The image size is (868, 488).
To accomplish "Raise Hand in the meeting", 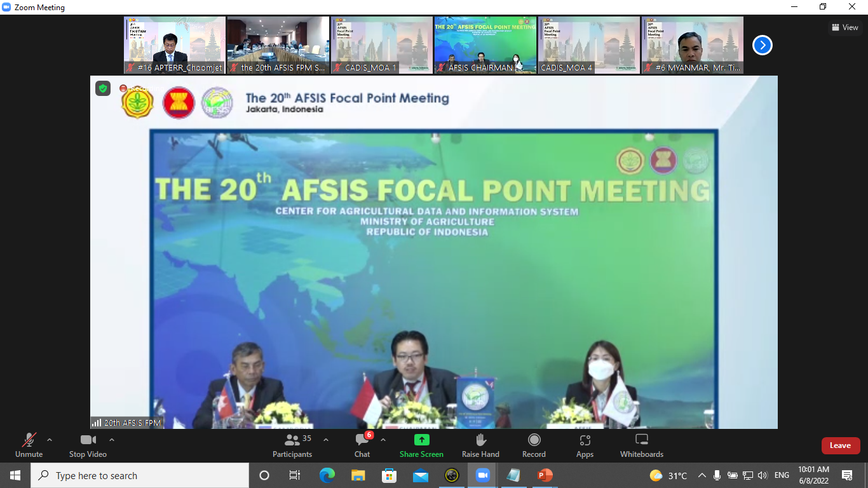I will 480,445.
